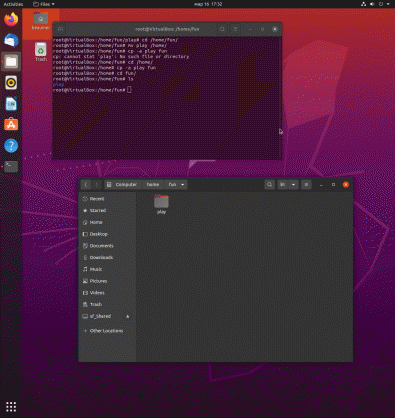Open the power indicator in the top bar
The image size is (395, 418).
click(381, 4)
